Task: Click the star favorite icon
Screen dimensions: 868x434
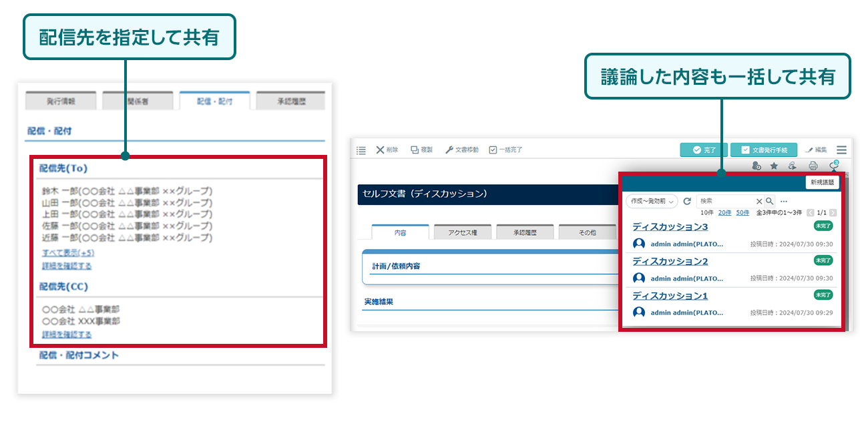Action: tap(774, 166)
